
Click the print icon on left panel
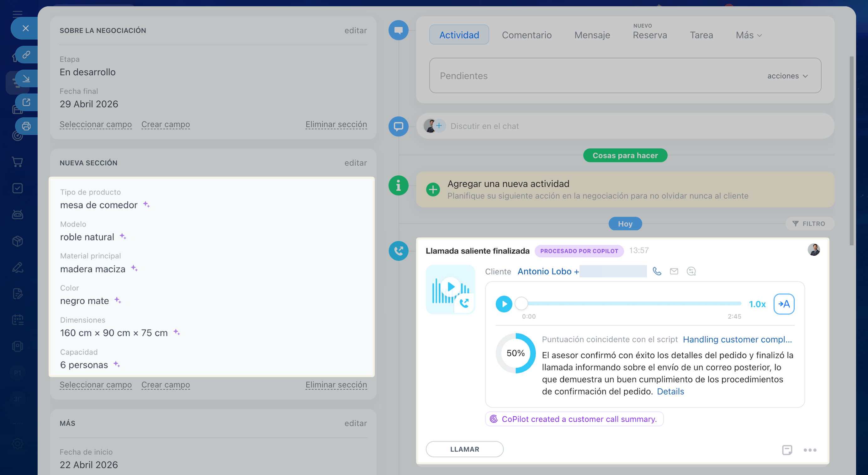click(x=26, y=126)
